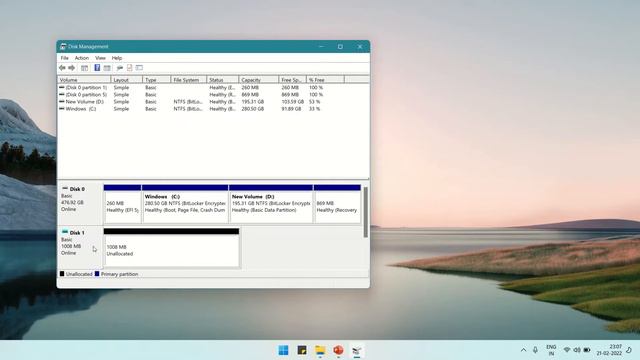Sort by the Layout column header

click(127, 80)
